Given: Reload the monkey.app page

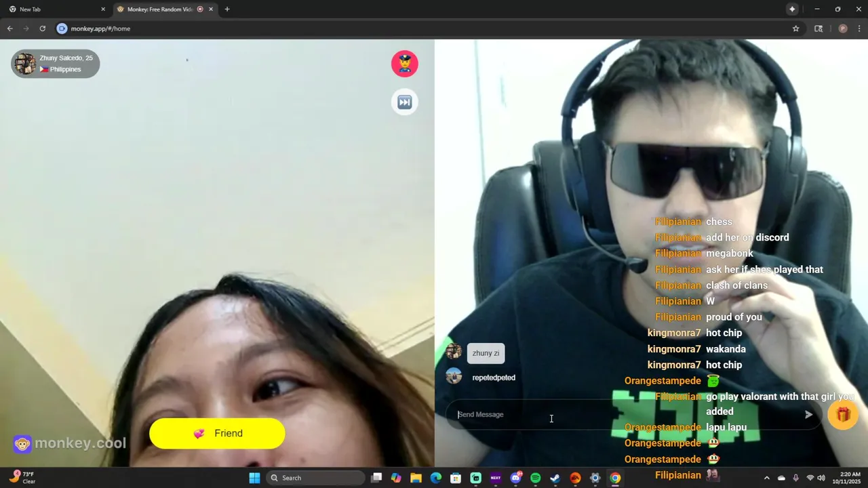Looking at the screenshot, I should pos(42,28).
